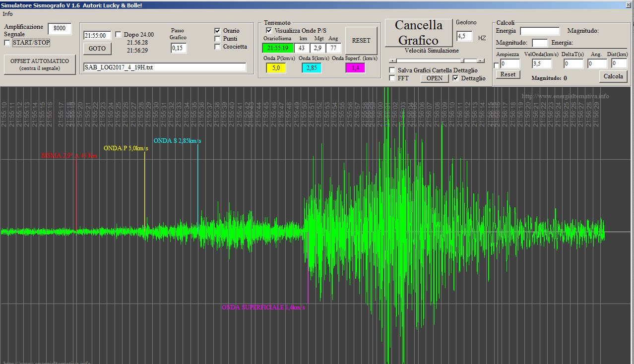Click the left arrow of Velocità Simulazione slider
Viewport: 634px width, 364px height.
point(392,61)
